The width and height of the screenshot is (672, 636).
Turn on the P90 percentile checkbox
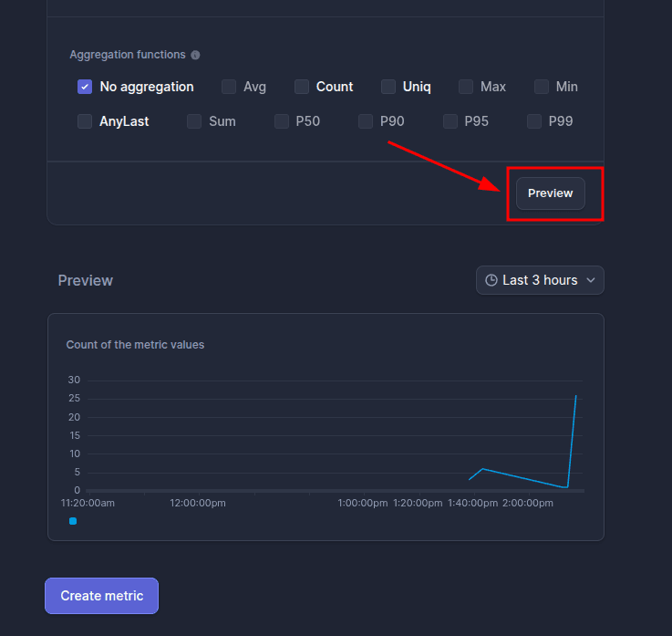tap(366, 121)
